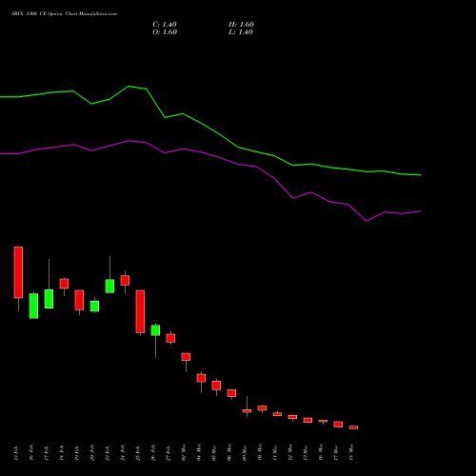Select the green candle above 26 Feb

(x=155, y=330)
